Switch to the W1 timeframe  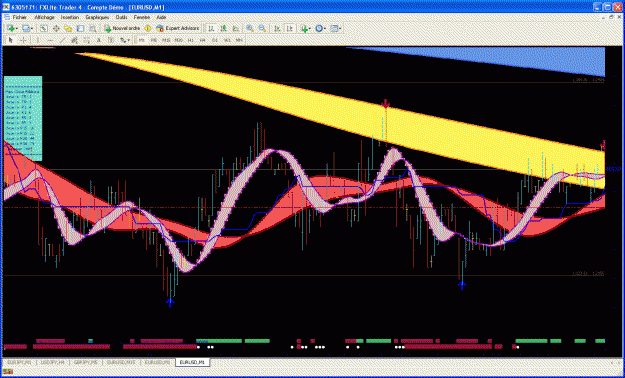[x=227, y=40]
